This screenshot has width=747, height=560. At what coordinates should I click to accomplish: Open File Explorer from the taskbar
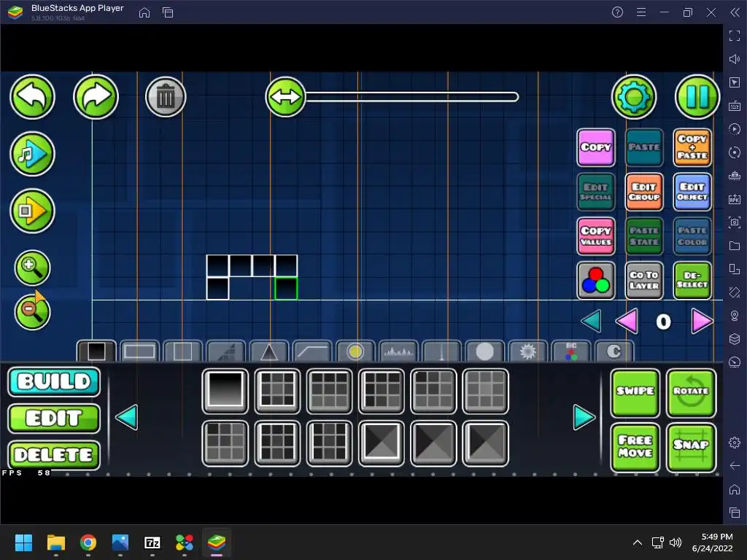tap(55, 542)
